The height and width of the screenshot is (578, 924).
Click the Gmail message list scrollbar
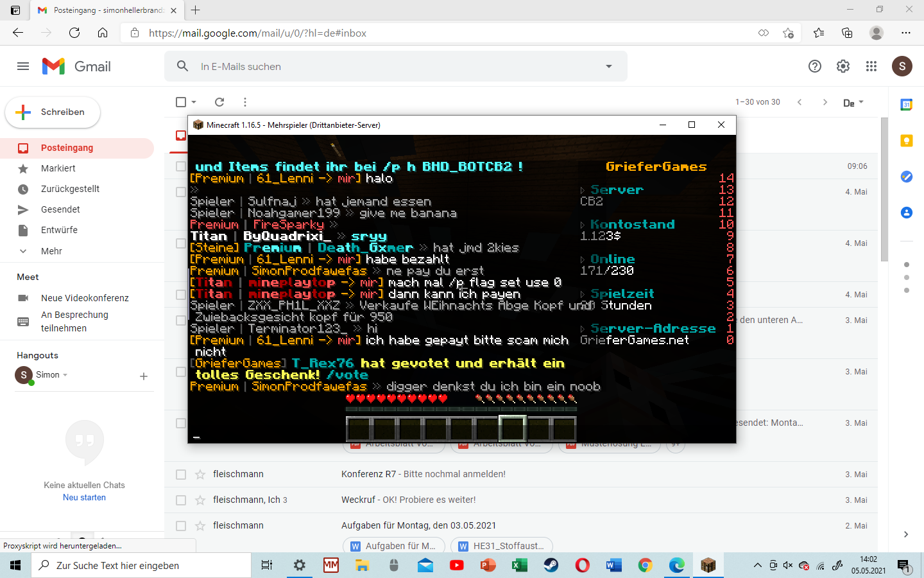[885, 189]
